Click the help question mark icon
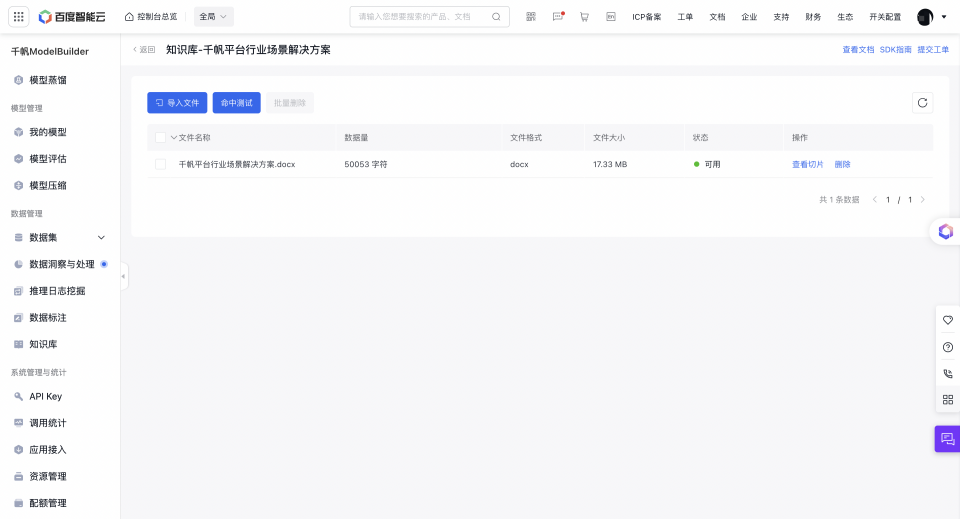The image size is (960, 519). pos(947,347)
